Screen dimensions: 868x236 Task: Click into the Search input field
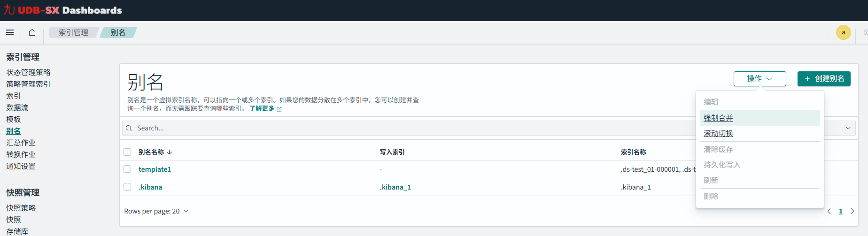tap(376, 128)
